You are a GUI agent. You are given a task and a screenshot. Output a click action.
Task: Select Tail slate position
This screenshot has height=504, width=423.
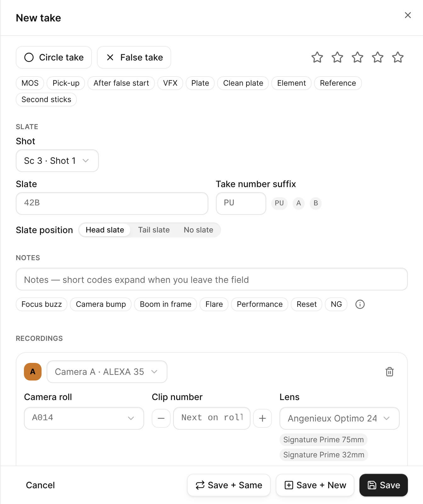(154, 230)
